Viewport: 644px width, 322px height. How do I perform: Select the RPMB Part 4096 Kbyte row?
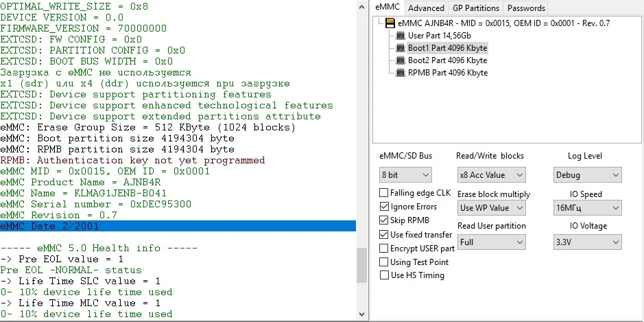448,73
